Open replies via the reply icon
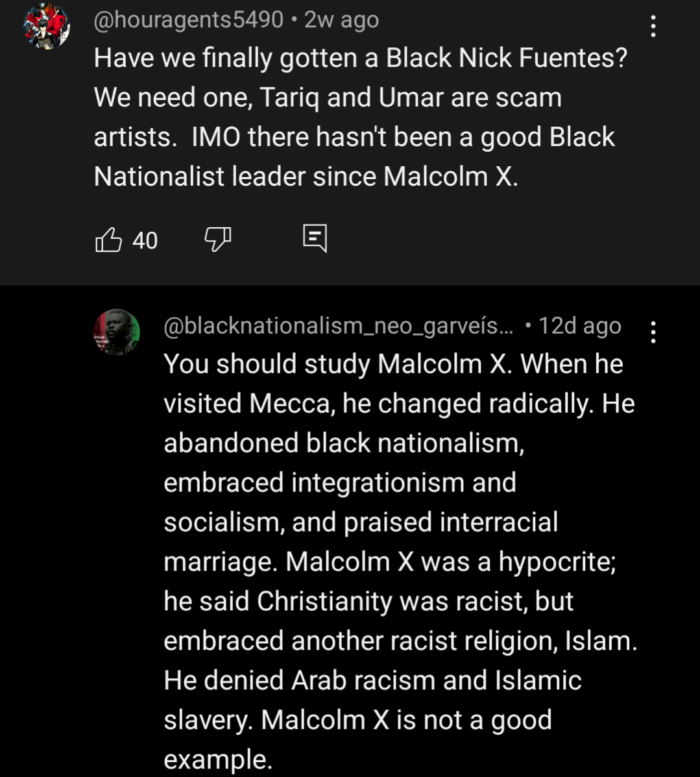Viewport: 700px width, 777px height. tap(315, 239)
